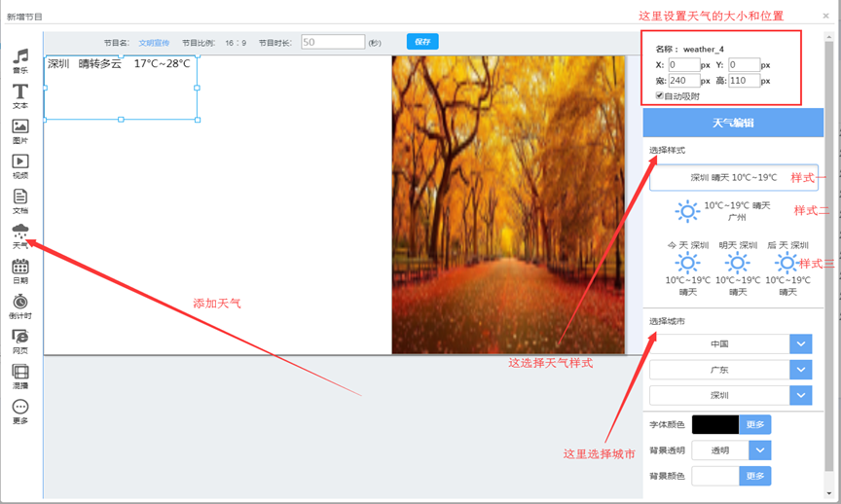This screenshot has width=841, height=504.
Task: Click the 节目时长 duration input field
Action: click(x=333, y=42)
